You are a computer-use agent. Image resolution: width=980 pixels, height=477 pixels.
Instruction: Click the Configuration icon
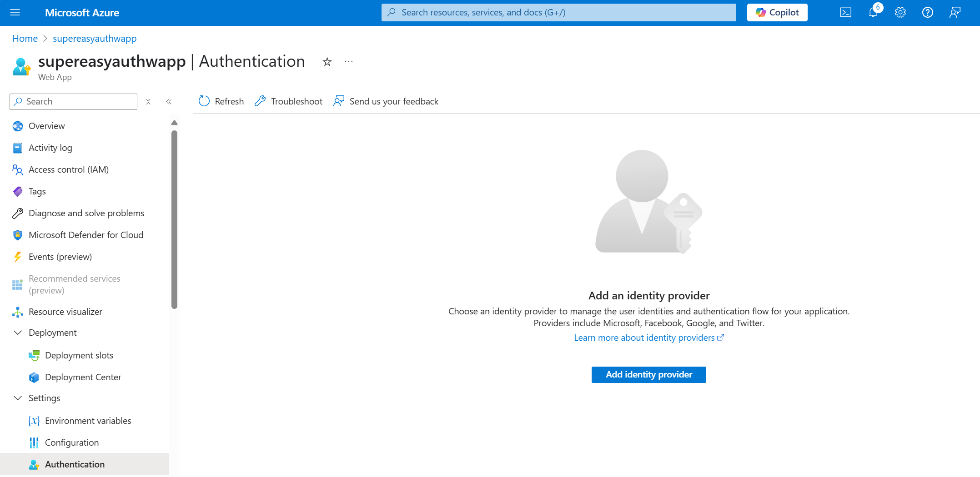[x=34, y=442]
